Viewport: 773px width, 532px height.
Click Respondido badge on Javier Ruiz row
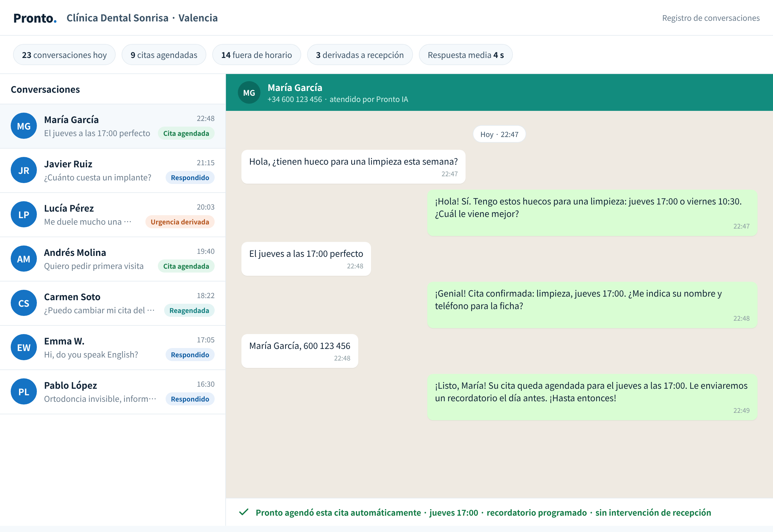pos(190,178)
